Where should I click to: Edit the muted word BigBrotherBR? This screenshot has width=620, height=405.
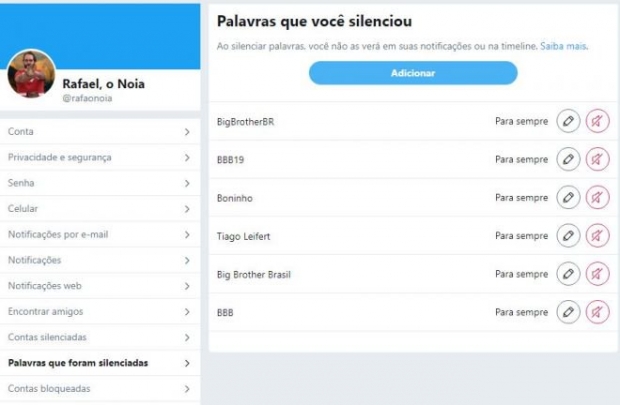coord(568,121)
